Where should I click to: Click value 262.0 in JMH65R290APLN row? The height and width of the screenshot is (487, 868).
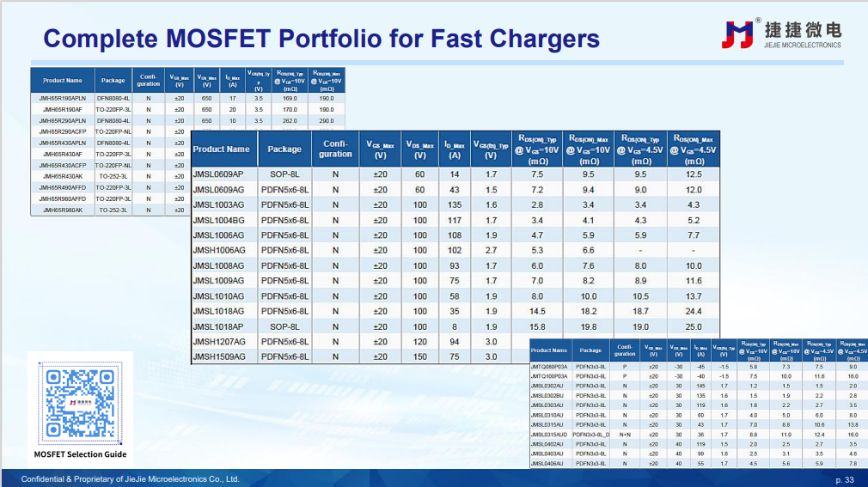290,120
